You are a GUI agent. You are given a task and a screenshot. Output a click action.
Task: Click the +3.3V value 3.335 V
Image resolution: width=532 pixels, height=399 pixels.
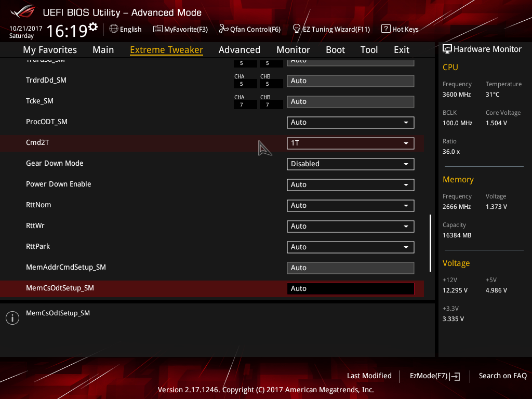coord(453,319)
